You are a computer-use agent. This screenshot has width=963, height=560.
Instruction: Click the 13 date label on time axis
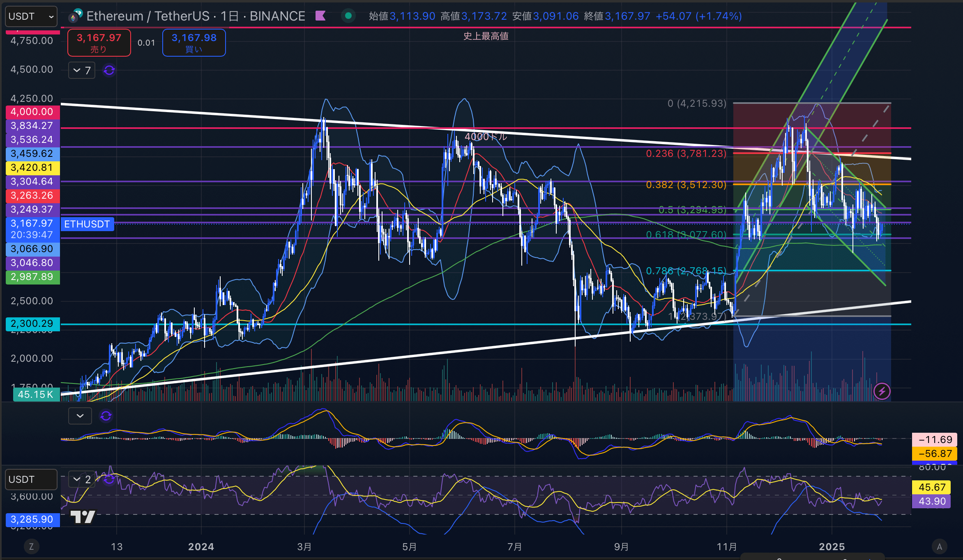pos(117,547)
